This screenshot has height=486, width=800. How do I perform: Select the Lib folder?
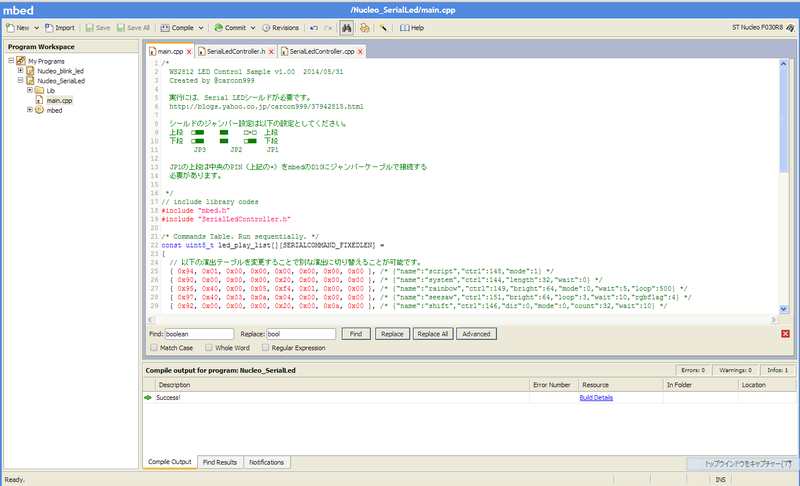coord(50,91)
